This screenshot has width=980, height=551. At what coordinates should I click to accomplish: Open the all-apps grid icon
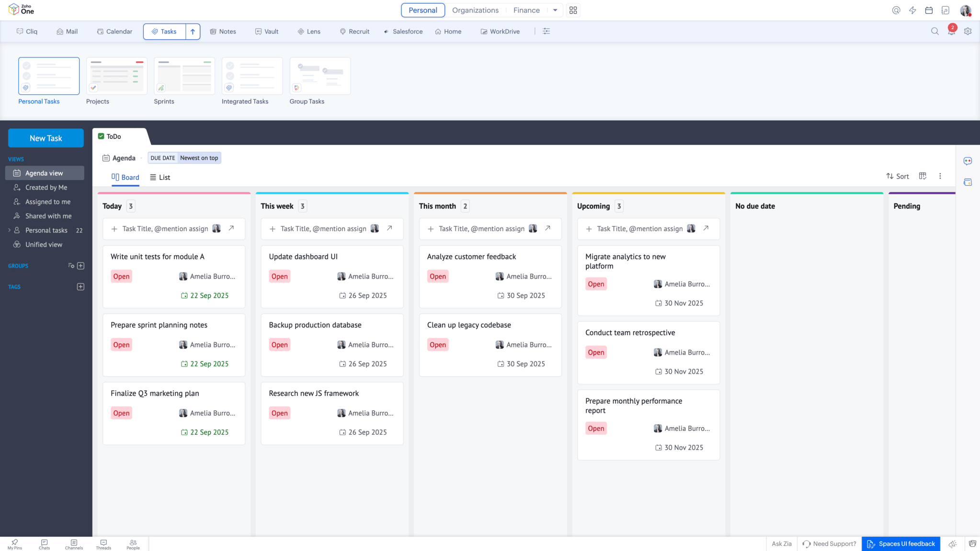click(573, 10)
